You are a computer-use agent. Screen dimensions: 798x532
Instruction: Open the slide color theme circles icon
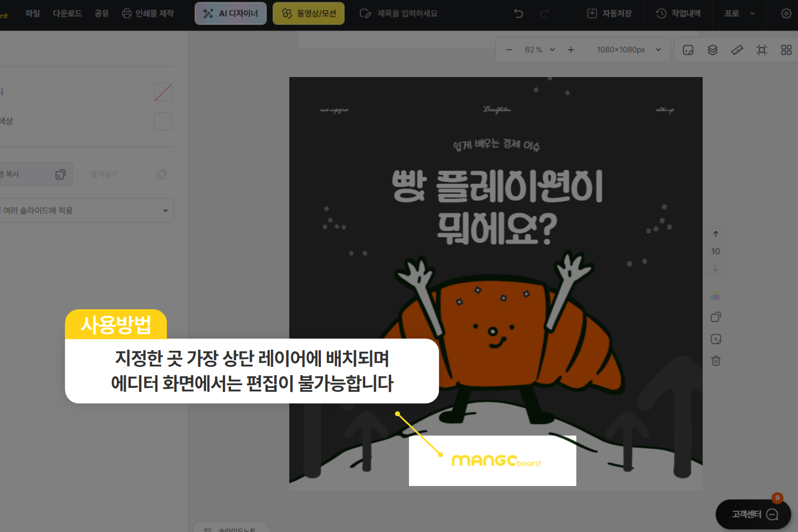coord(716,296)
